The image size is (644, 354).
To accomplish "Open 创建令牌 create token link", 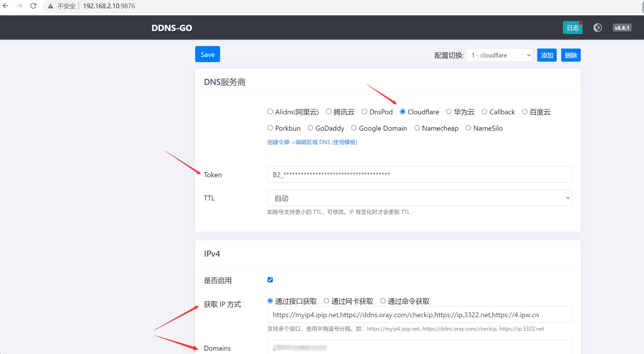I will [312, 142].
